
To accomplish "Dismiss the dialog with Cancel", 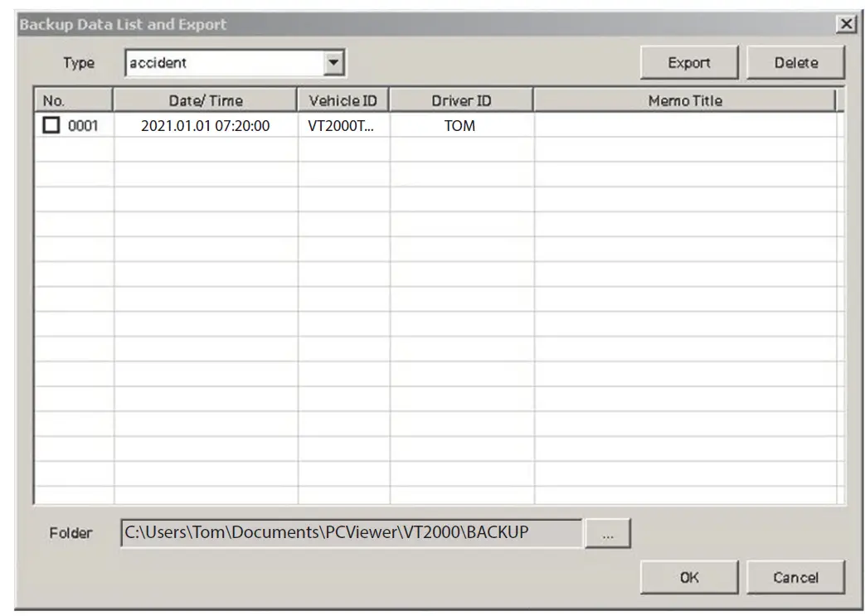I will [795, 578].
